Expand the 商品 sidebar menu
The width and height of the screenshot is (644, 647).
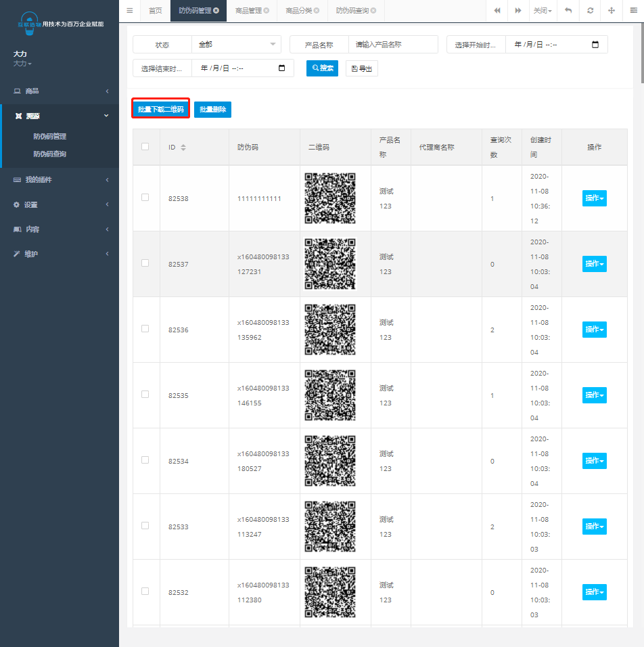pos(60,91)
